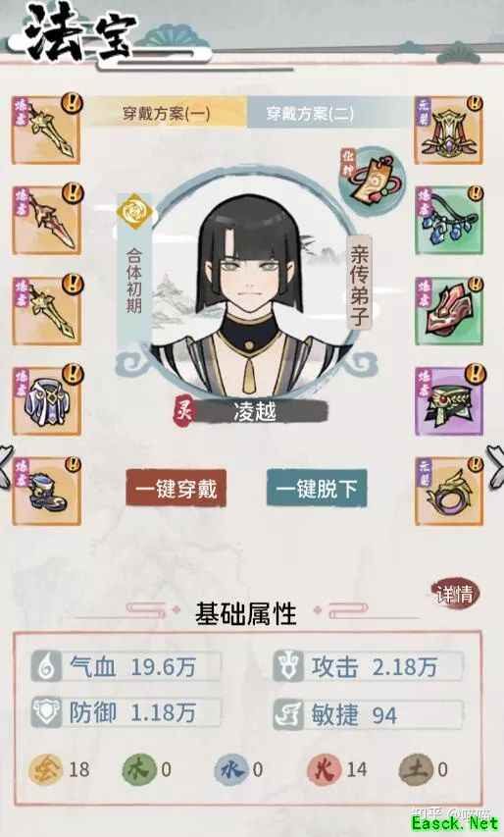
Task: Select the top-left golden sword slot
Action: 46,130
